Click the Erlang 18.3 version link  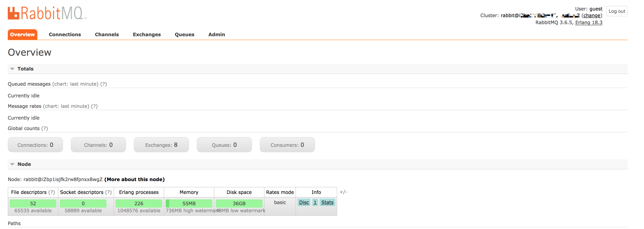(589, 23)
